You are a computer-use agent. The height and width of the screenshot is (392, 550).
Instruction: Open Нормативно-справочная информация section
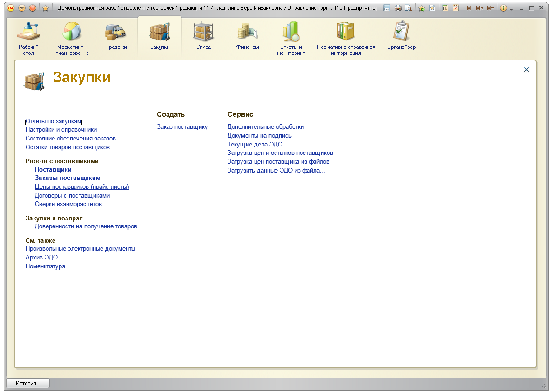pyautogui.click(x=346, y=38)
